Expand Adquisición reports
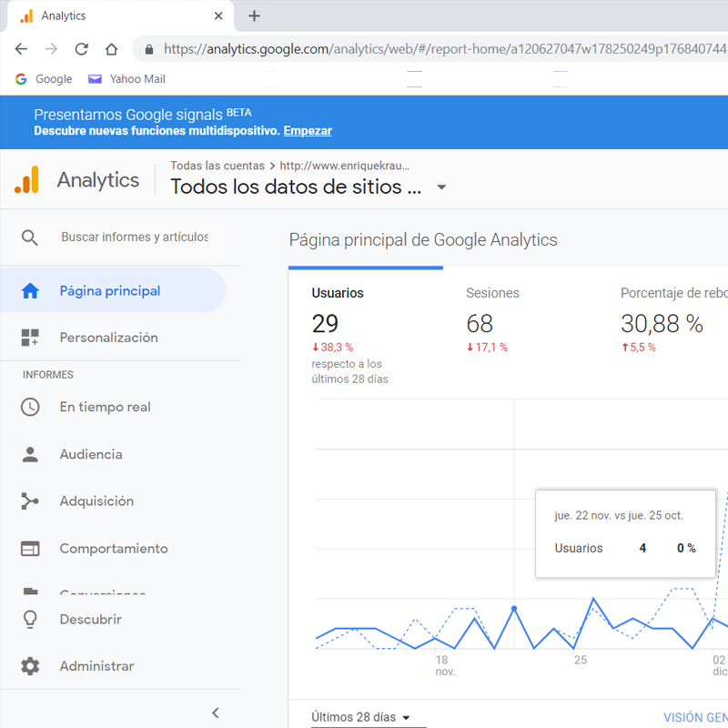Image resolution: width=728 pixels, height=728 pixels. 96,501
